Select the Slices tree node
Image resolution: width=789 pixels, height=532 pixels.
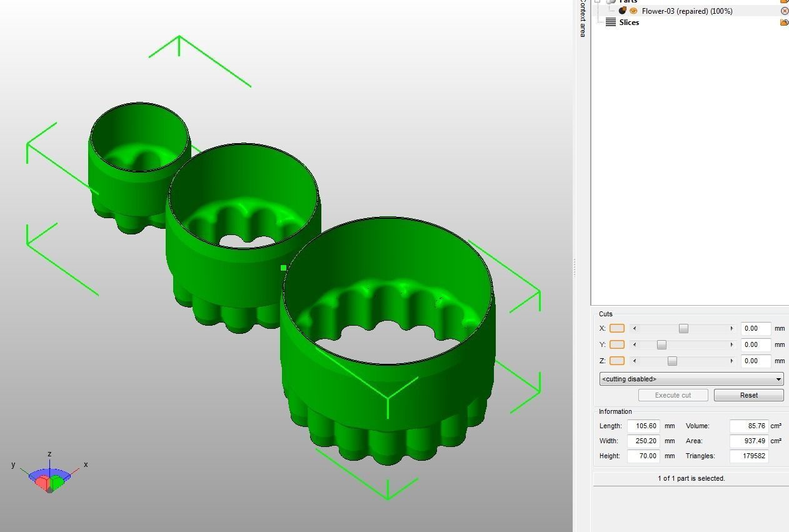(629, 22)
